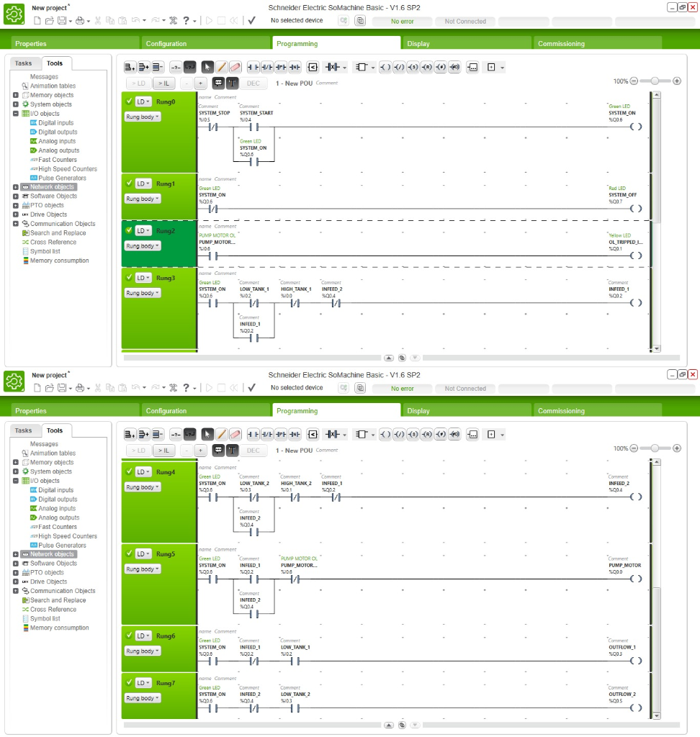Click the green check mark on Rung2
Screen dimensions: 700x737
point(129,230)
